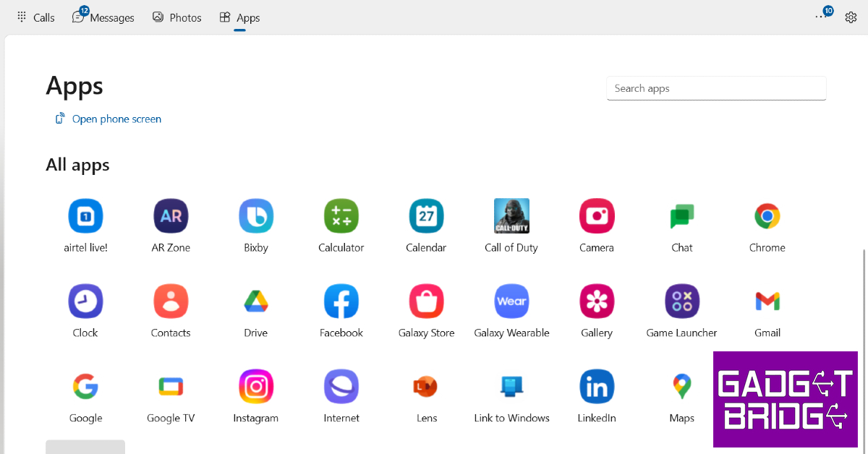The image size is (868, 454).
Task: Open the settings gear
Action: [x=851, y=17]
